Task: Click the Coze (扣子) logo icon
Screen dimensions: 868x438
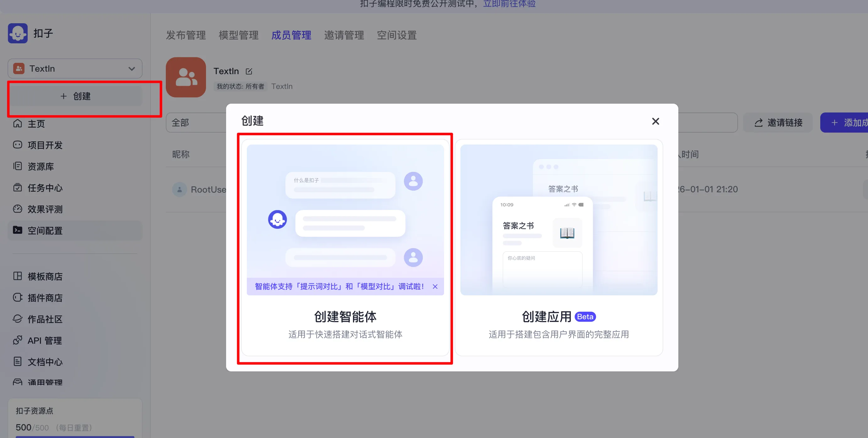Action: point(18,33)
